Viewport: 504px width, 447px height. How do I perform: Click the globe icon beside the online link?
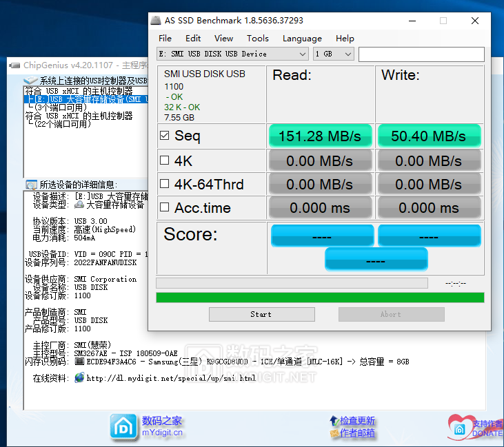click(79, 377)
